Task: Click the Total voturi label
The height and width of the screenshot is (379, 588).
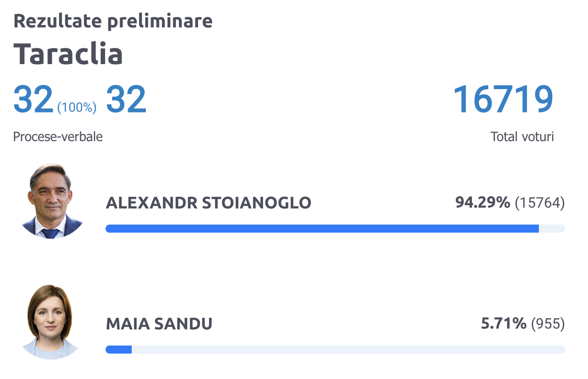Action: 522,137
